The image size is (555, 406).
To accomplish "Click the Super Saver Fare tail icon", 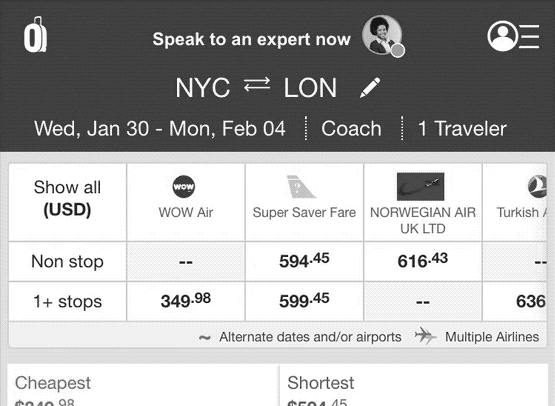I will point(301,187).
